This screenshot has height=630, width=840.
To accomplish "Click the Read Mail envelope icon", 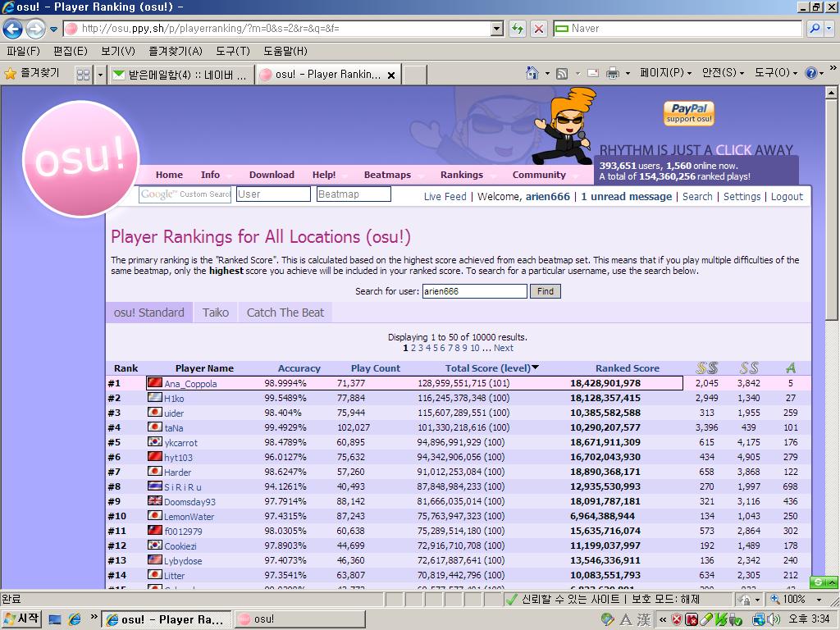I will (593, 73).
